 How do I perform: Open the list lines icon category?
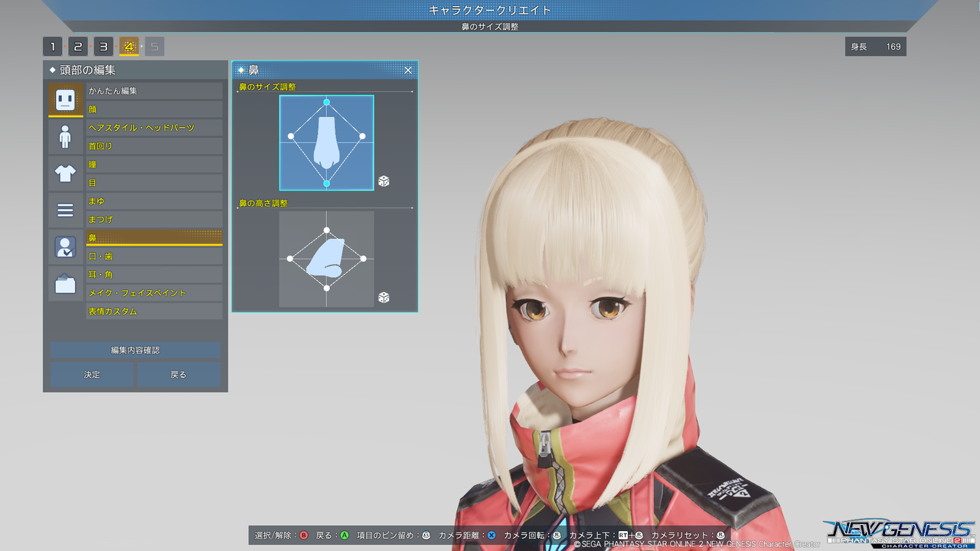point(66,210)
